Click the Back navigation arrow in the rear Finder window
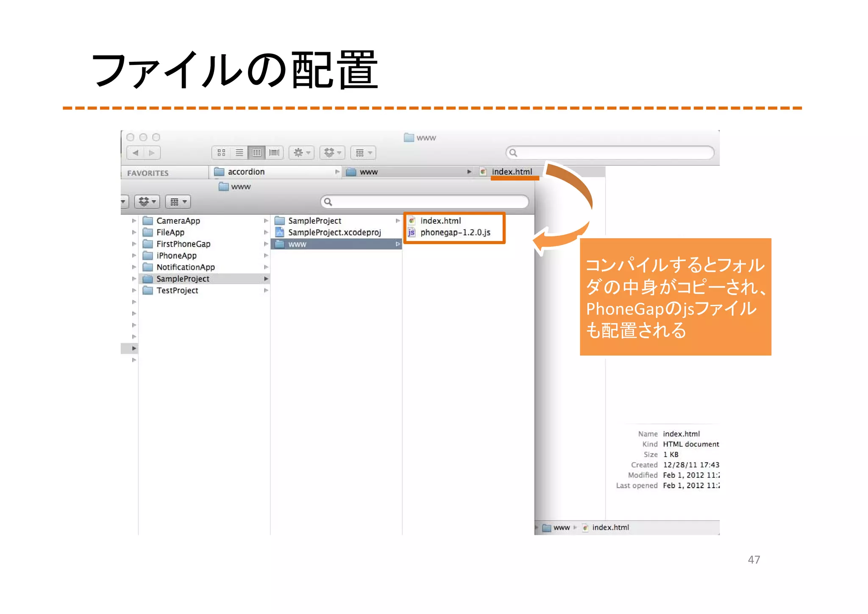 [x=135, y=153]
